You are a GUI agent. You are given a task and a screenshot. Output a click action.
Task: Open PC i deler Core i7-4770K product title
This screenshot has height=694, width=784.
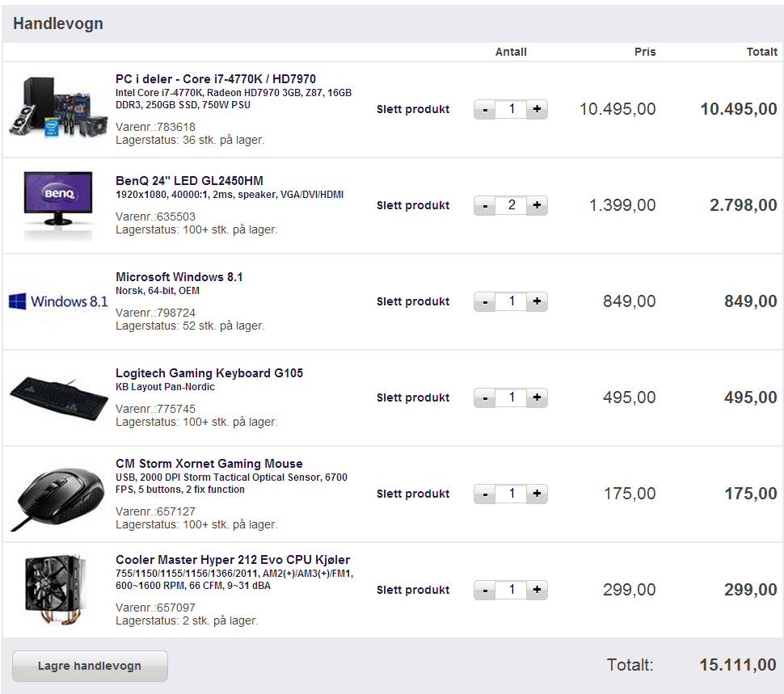[216, 79]
